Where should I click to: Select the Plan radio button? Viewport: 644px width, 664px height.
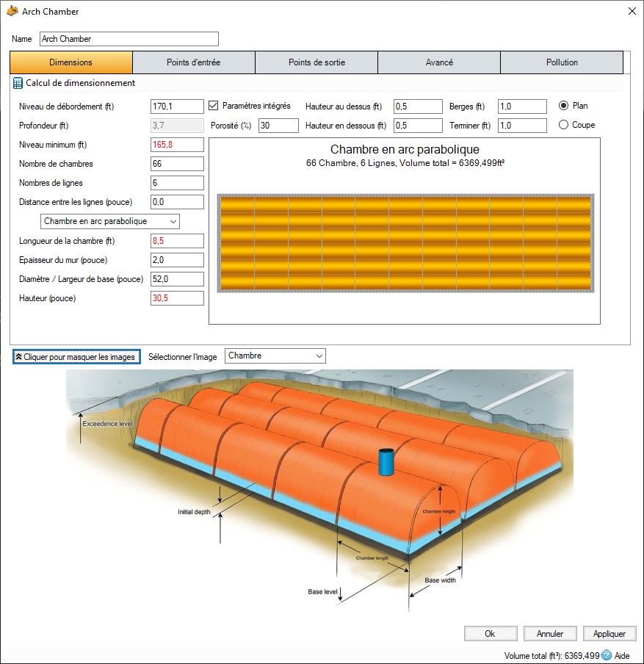(563, 106)
